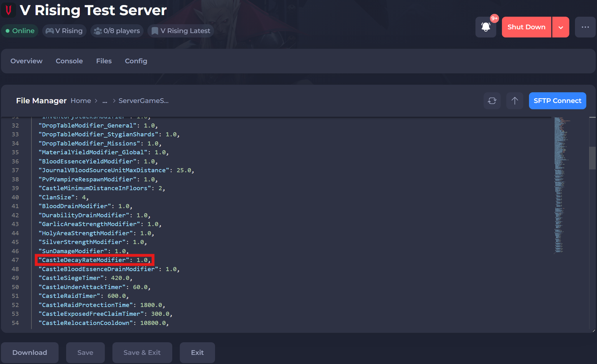Click the V Rising Latest version badge
Screen dimensions: 597x364
[x=181, y=31]
